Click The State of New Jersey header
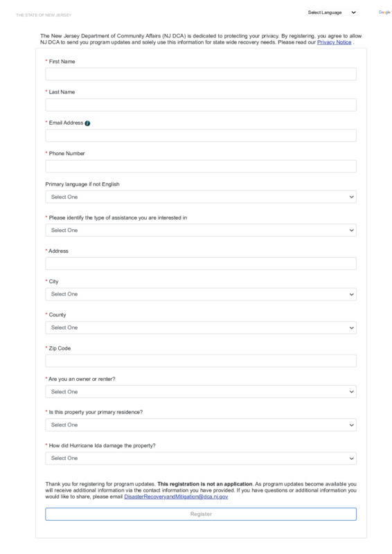 44,15
